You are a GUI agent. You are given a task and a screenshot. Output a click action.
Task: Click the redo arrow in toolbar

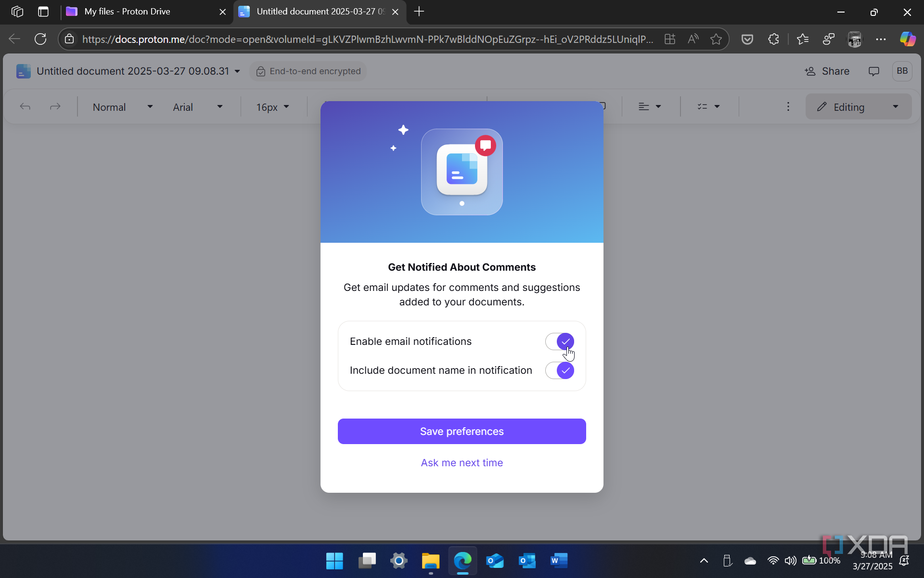tap(55, 107)
